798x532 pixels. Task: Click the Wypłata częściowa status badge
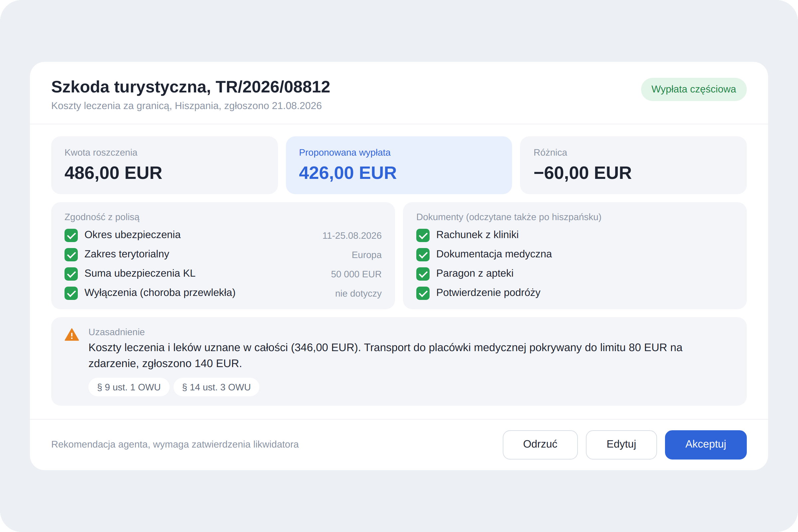694,89
